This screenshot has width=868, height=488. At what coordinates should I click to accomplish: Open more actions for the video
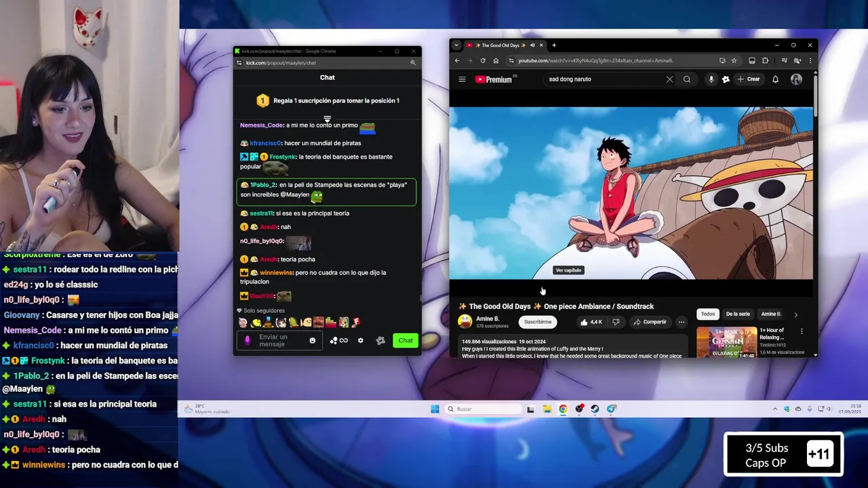coord(682,322)
